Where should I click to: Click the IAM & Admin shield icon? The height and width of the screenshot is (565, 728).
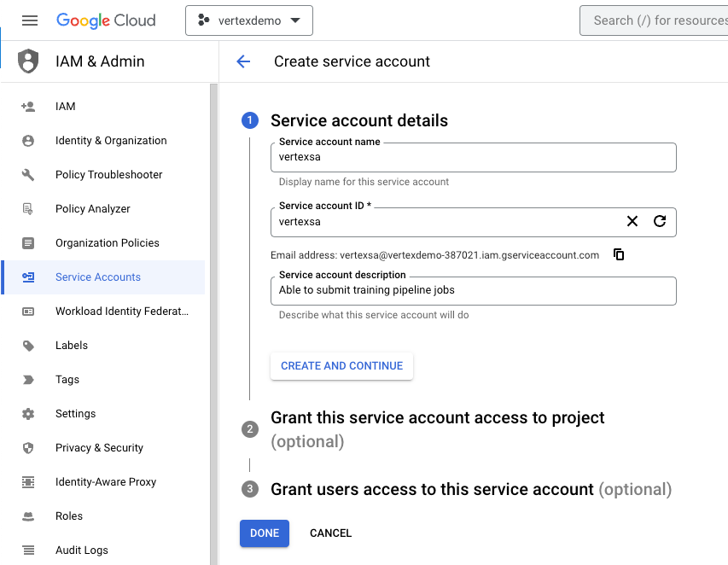coord(28,61)
